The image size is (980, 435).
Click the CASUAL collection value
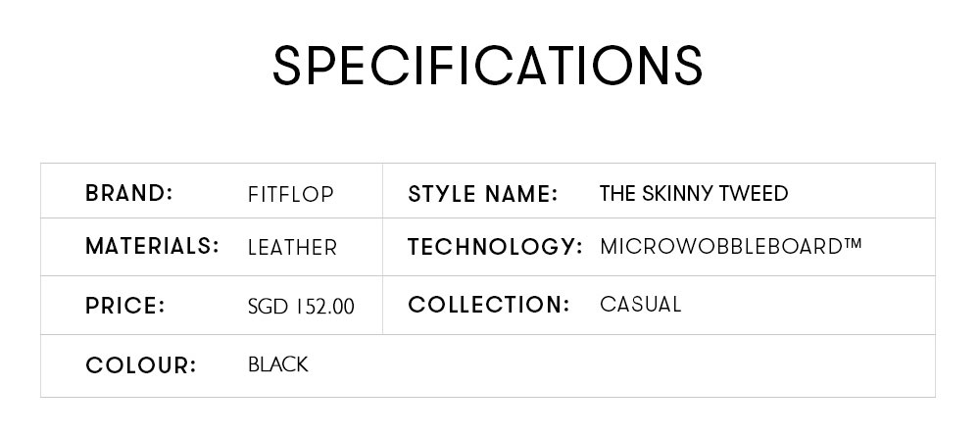640,305
